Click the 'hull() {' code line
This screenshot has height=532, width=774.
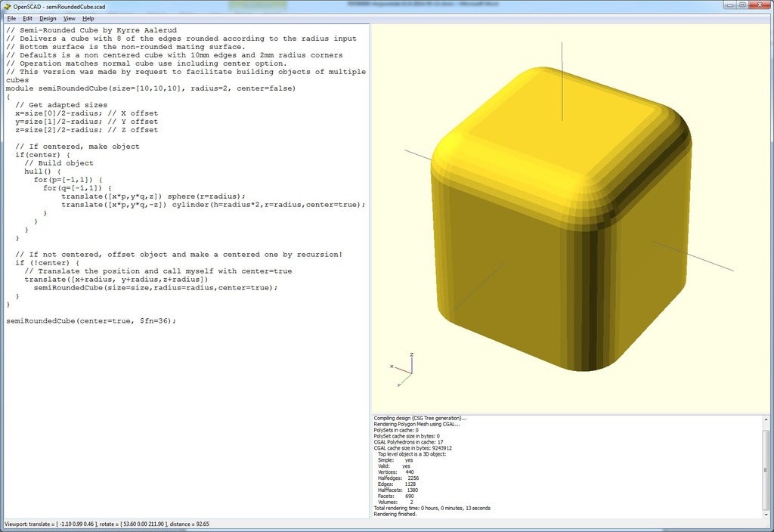[42, 172]
